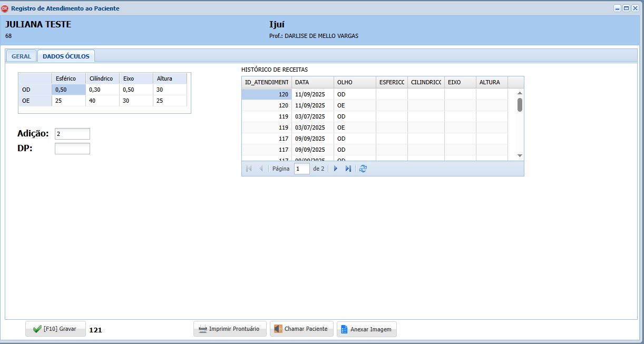Click the printer icon for Imprimir Prontuário
Image resolution: width=644 pixels, height=344 pixels.
pyautogui.click(x=202, y=329)
